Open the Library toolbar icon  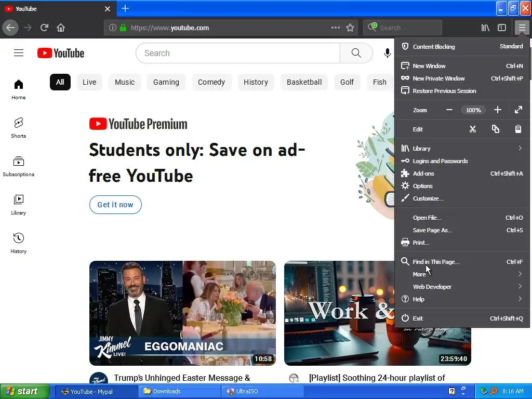(485, 28)
